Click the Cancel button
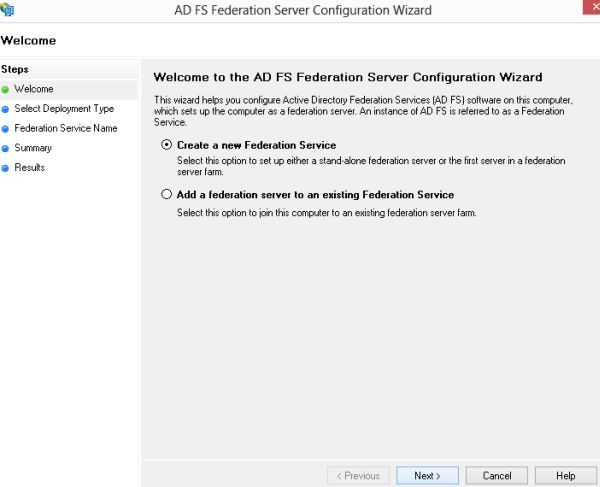Image resolution: width=600 pixels, height=487 pixels. 497,476
